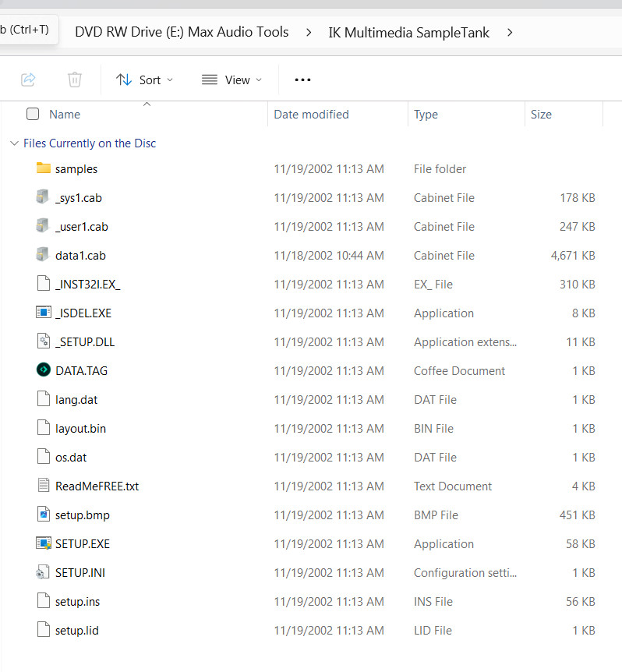Click the _INST32I.EX_ file name
Screen dimensions: 622x672
point(88,285)
